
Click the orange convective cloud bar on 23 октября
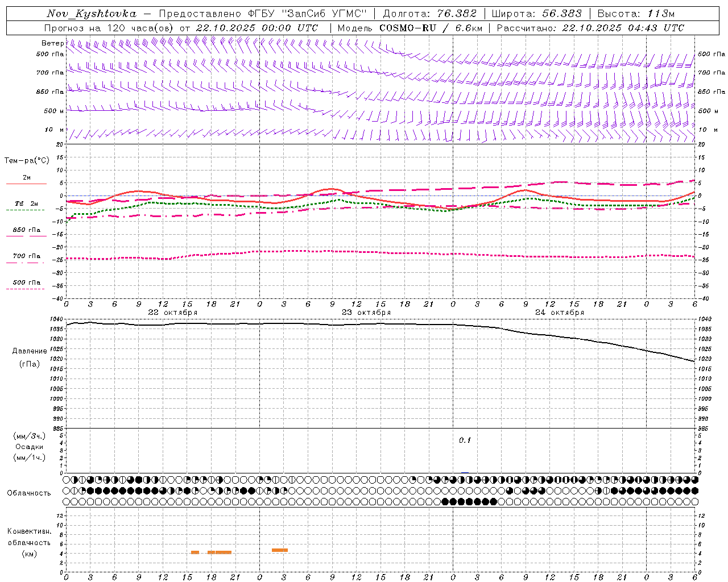pyautogui.click(x=280, y=550)
